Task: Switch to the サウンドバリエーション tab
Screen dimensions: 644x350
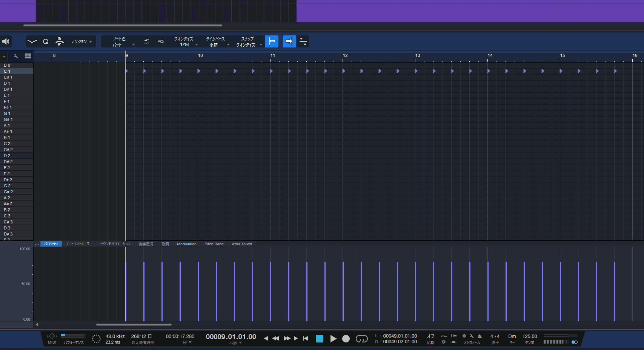Action: tap(115, 244)
